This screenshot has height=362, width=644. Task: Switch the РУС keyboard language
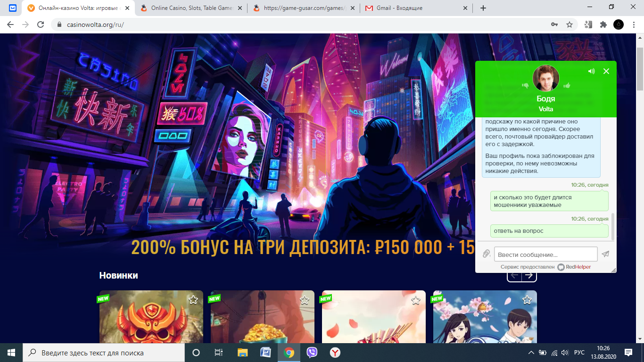click(579, 353)
